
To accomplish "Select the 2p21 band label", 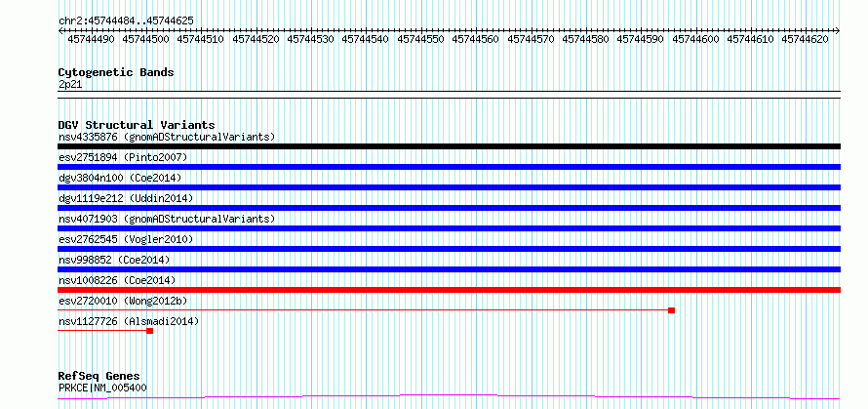I will pyautogui.click(x=70, y=84).
